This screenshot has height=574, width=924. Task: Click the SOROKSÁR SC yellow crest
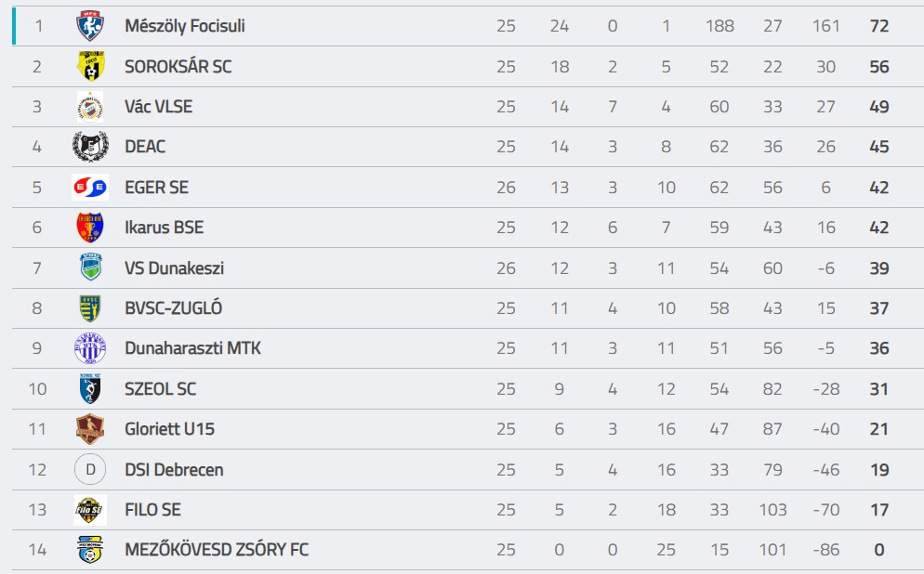[x=90, y=66]
